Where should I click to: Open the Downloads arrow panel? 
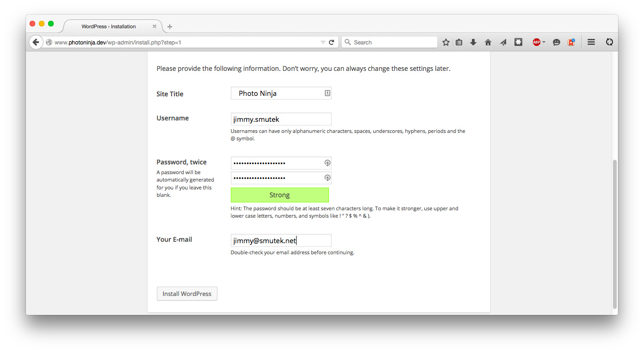(x=473, y=42)
